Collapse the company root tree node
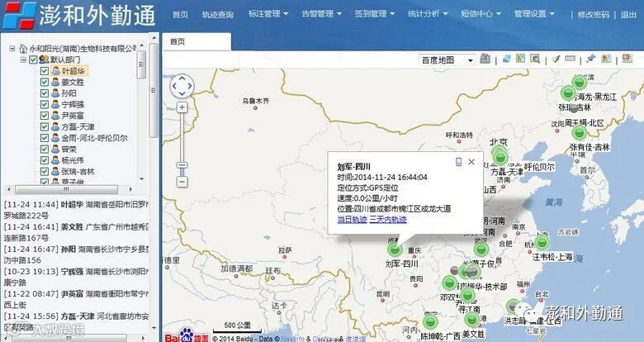 pyautogui.click(x=12, y=49)
